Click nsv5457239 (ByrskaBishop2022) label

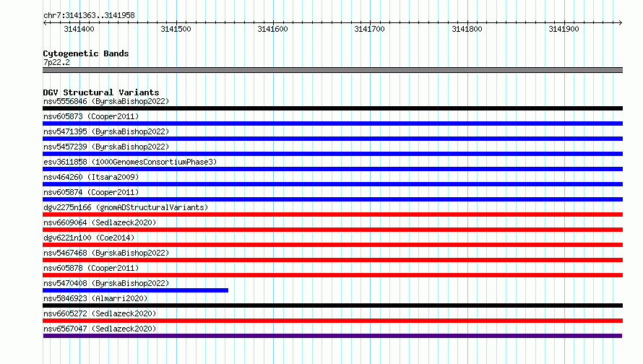106,147
